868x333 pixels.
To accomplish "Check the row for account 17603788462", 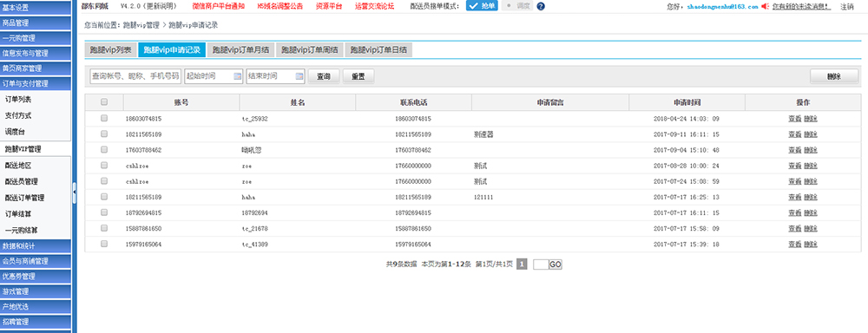I will coord(104,150).
